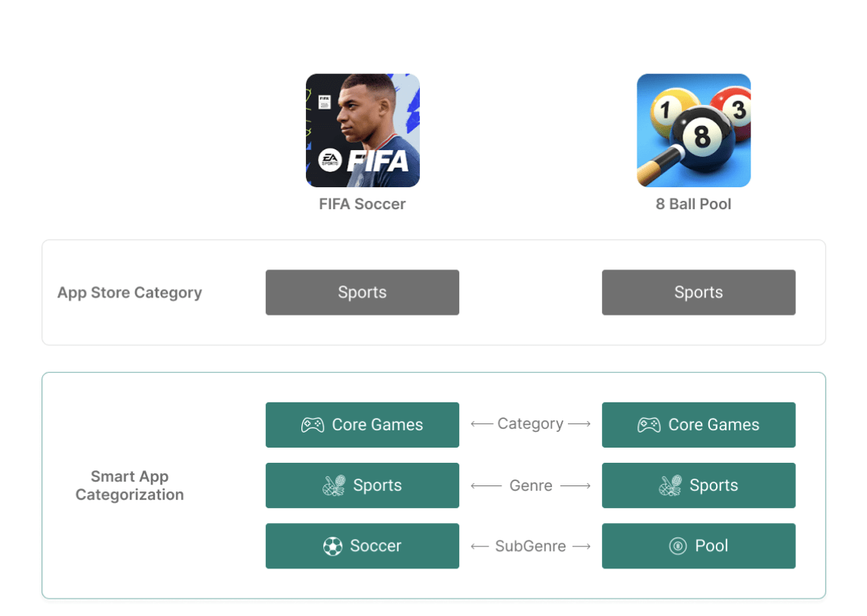Image resolution: width=867 pixels, height=616 pixels.
Task: Click the soccer ball icon in Soccer subgenre
Action: [x=333, y=547]
